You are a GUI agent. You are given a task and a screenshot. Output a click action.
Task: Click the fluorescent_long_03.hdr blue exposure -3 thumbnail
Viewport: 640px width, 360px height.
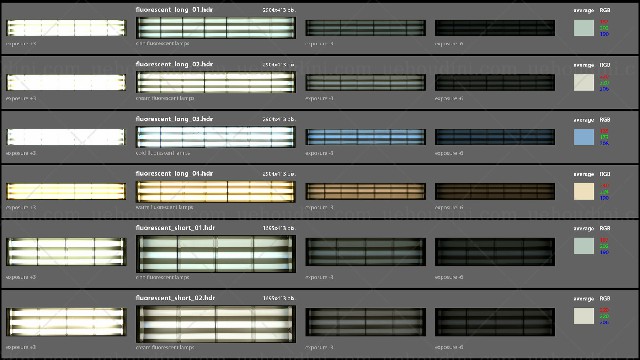pos(365,137)
